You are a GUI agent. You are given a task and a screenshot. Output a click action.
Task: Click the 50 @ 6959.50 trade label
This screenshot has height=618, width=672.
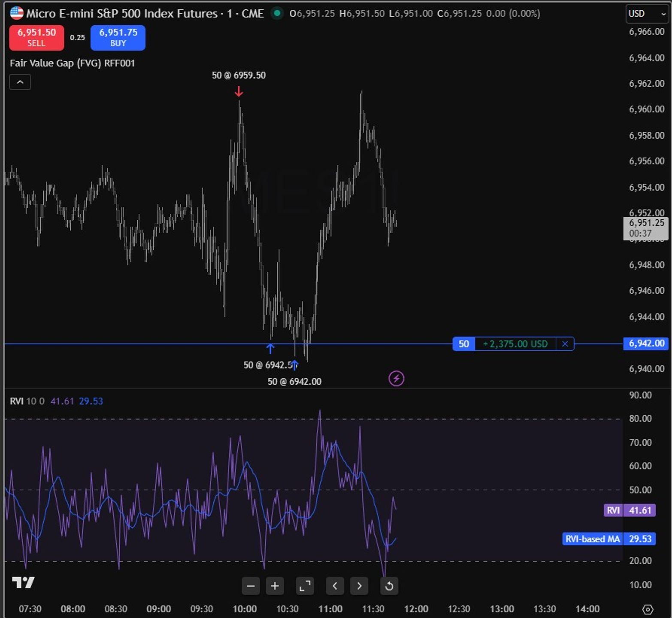[x=239, y=75]
